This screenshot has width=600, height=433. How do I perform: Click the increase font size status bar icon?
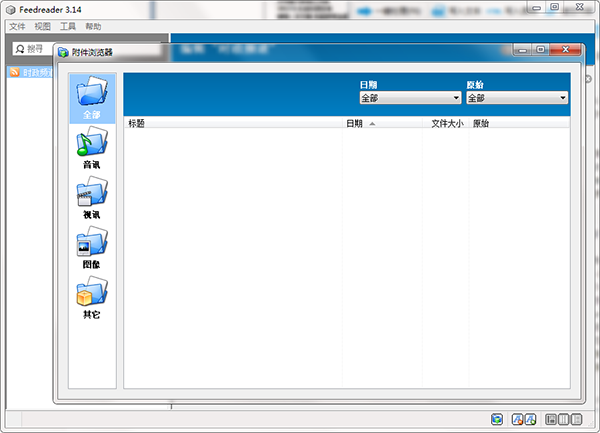[532, 420]
